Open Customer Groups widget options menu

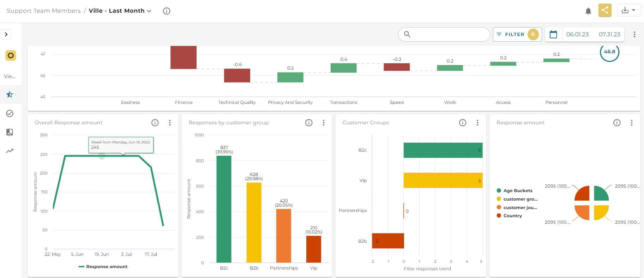tap(477, 123)
